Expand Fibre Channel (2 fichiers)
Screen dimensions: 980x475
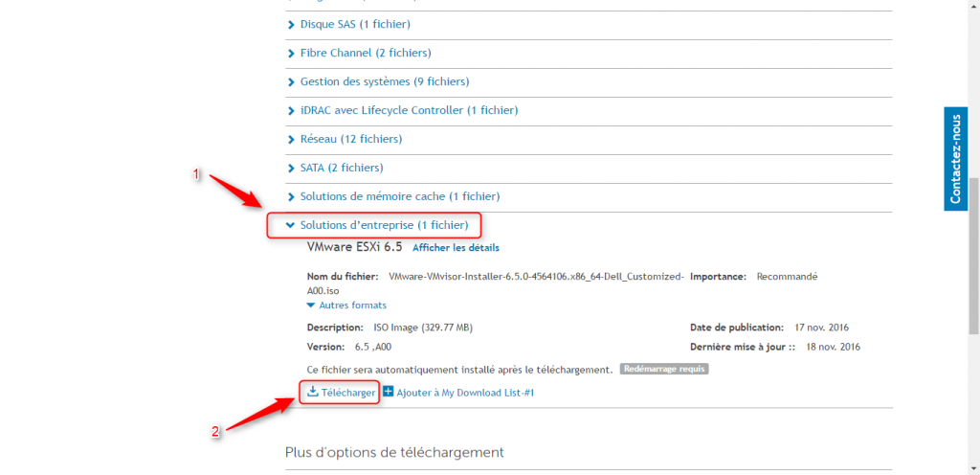(x=365, y=54)
